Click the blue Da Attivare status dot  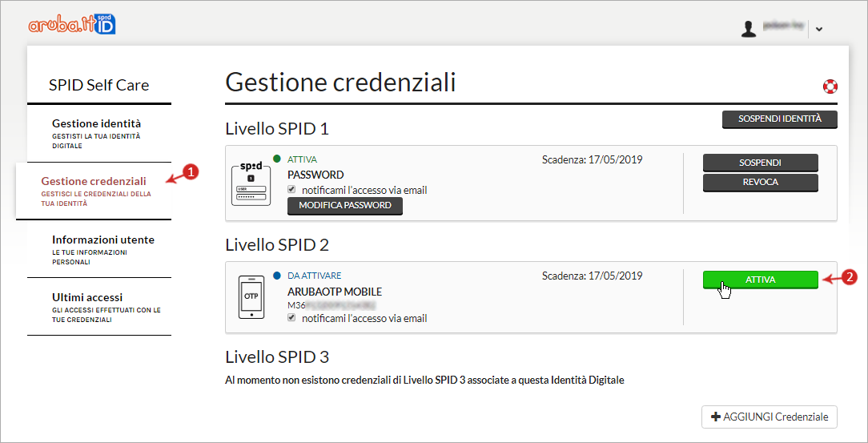pos(277,275)
